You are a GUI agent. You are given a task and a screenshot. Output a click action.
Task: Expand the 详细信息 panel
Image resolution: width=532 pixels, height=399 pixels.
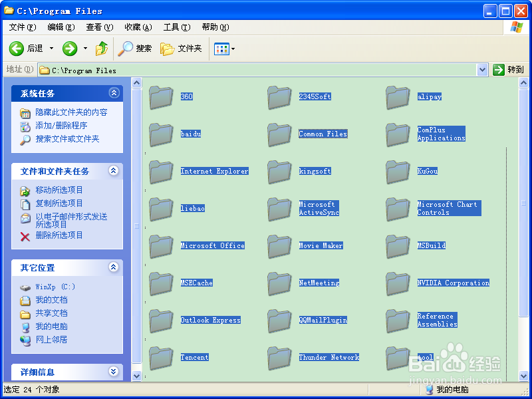114,371
